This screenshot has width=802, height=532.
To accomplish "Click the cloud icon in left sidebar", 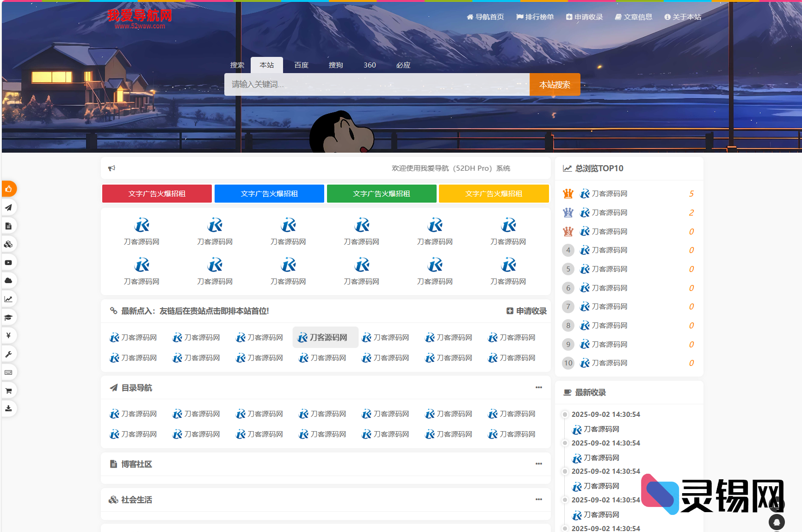I will [x=8, y=280].
